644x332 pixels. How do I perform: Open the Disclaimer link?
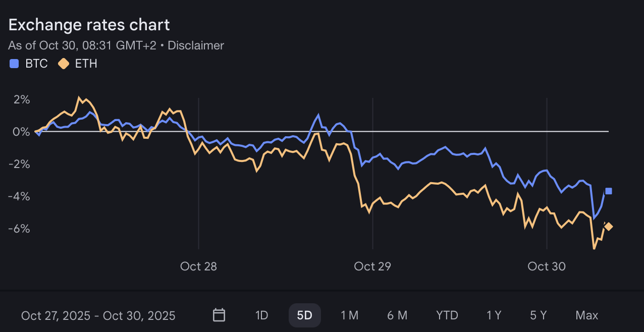pyautogui.click(x=196, y=45)
